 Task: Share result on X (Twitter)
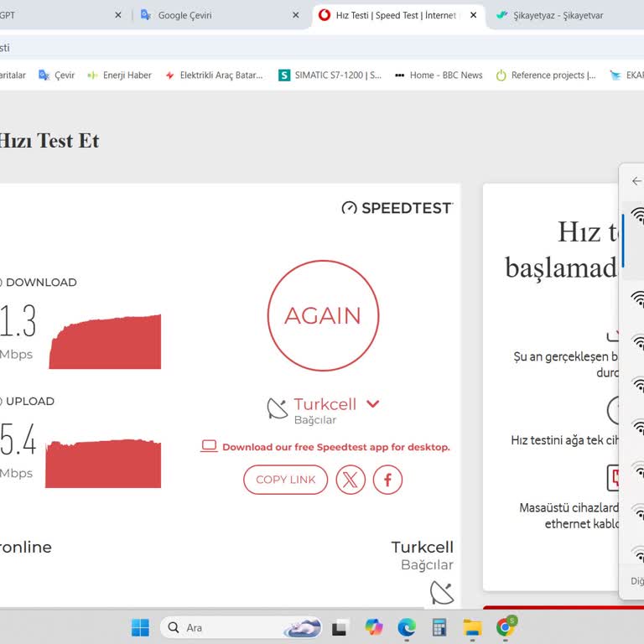pyautogui.click(x=351, y=480)
